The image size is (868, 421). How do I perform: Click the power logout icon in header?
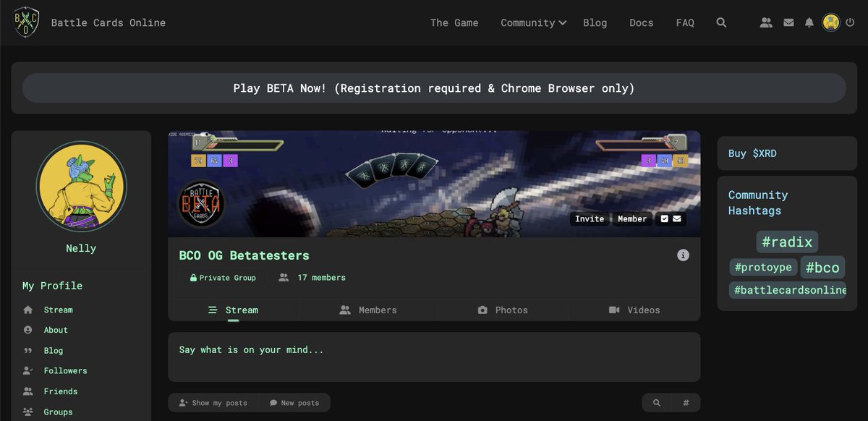(850, 22)
